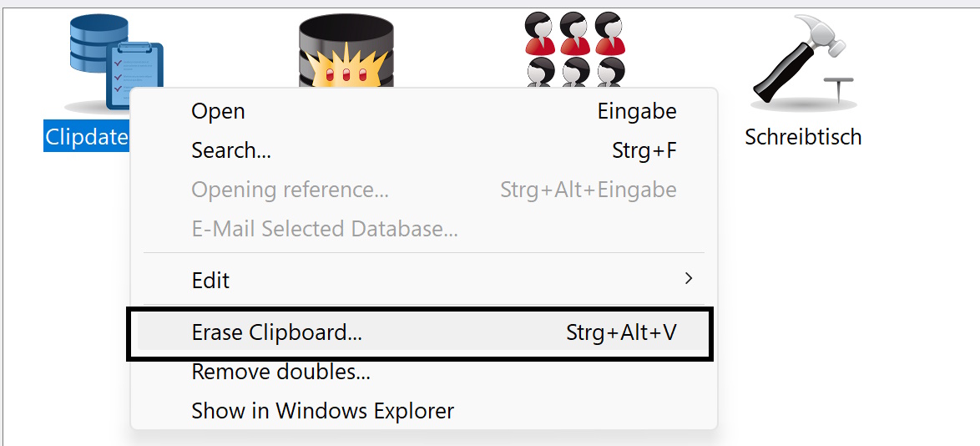
Task: Select Erase Clipboard... menu item
Action: pyautogui.click(x=276, y=332)
